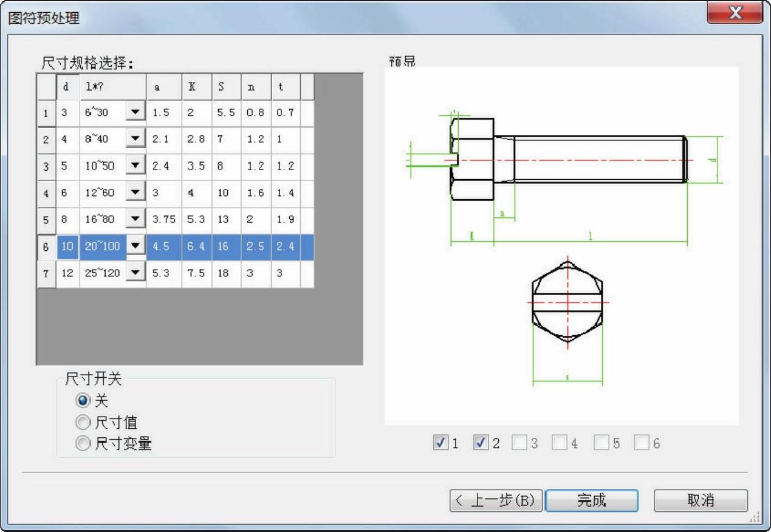Image resolution: width=771 pixels, height=532 pixels.
Task: Click the K column header
Action: 197,87
